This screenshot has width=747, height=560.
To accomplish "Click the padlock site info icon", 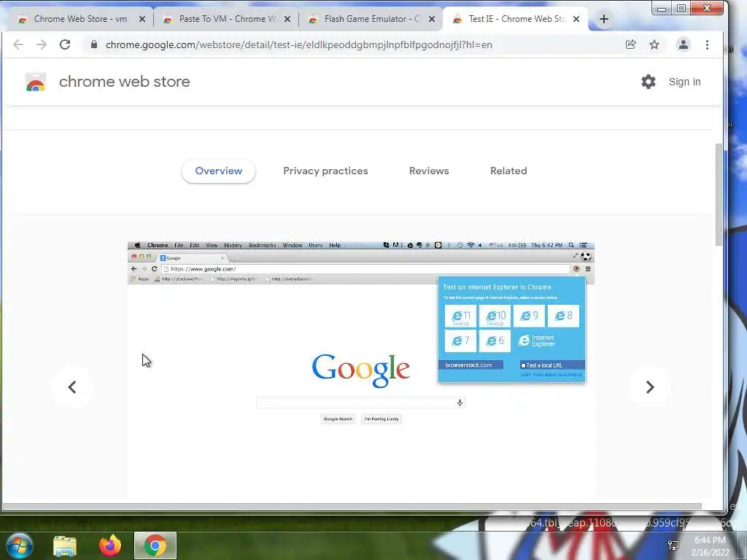I will click(94, 44).
